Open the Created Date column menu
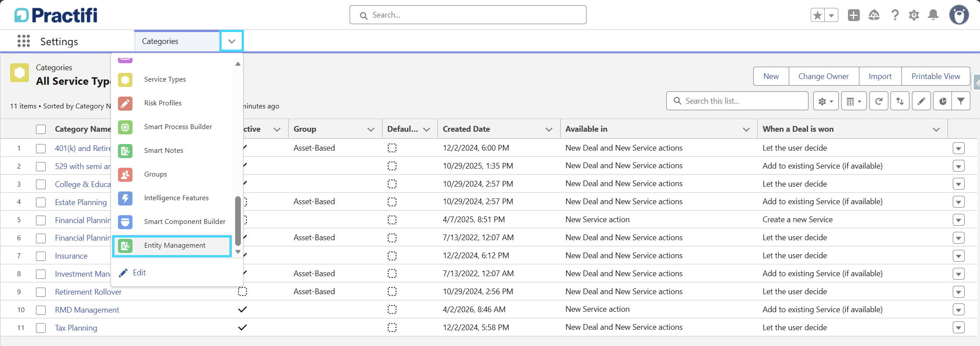The image size is (980, 346). [548, 129]
